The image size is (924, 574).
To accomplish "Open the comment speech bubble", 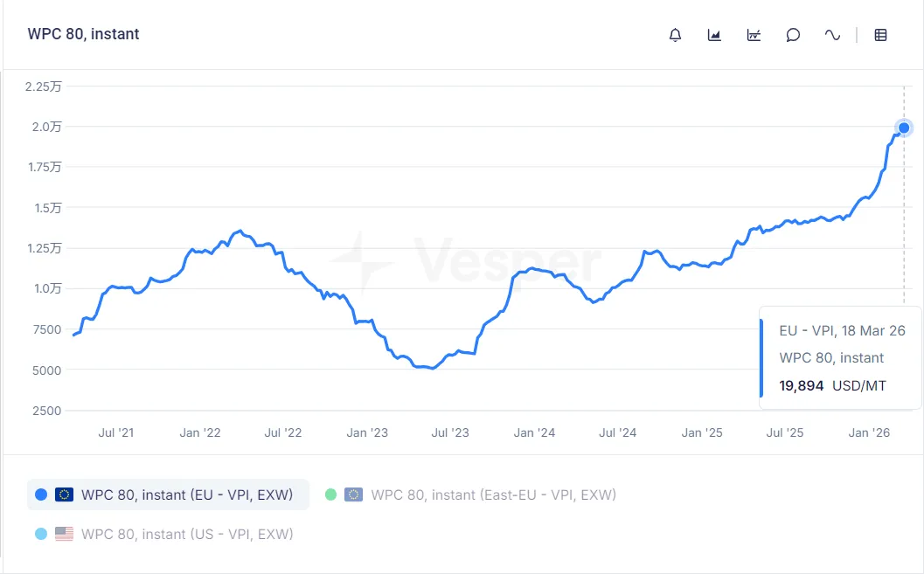I will point(793,35).
